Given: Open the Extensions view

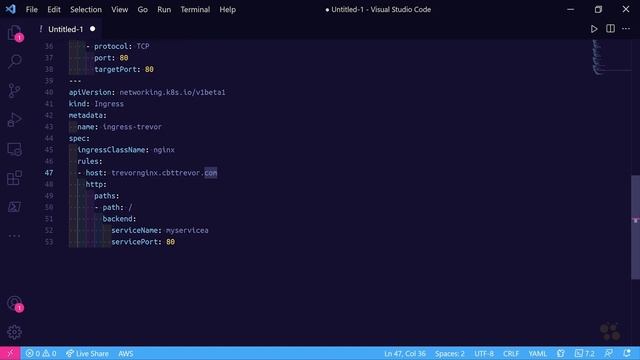Looking at the screenshot, I should click(15, 178).
